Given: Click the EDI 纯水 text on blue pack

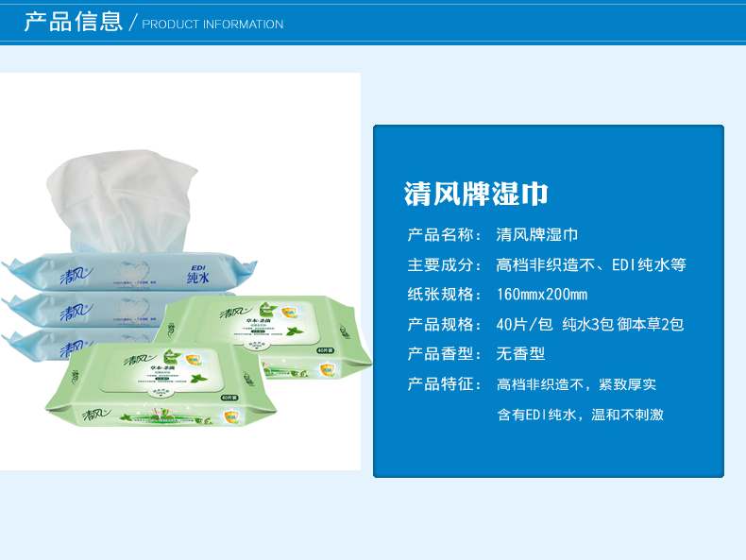Looking at the screenshot, I should point(198,275).
